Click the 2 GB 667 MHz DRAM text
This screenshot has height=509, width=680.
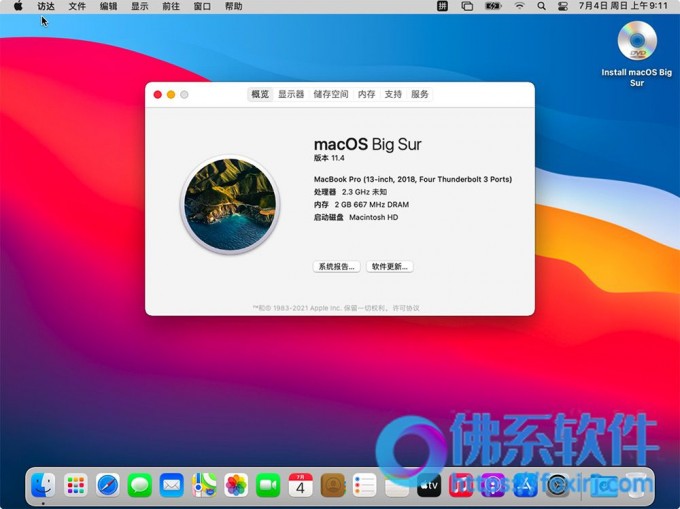click(372, 205)
